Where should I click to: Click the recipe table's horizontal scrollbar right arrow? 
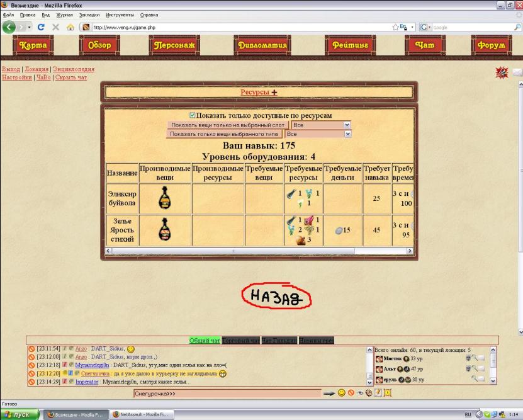410,251
